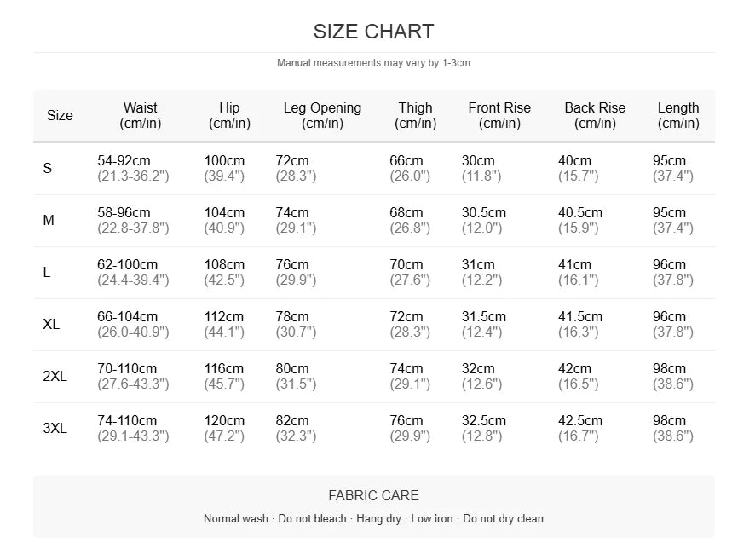
Task: Click the Leg Opening column header
Action: point(322,115)
